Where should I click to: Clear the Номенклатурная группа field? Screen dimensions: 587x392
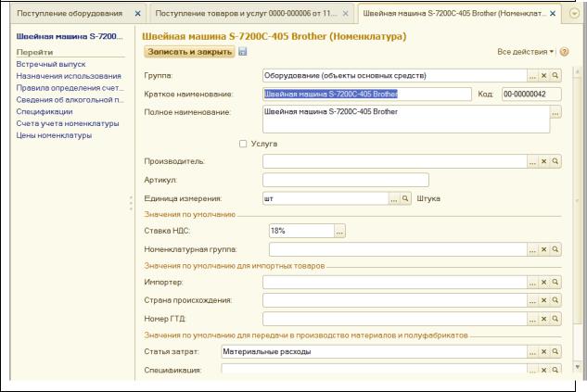pyautogui.click(x=544, y=249)
